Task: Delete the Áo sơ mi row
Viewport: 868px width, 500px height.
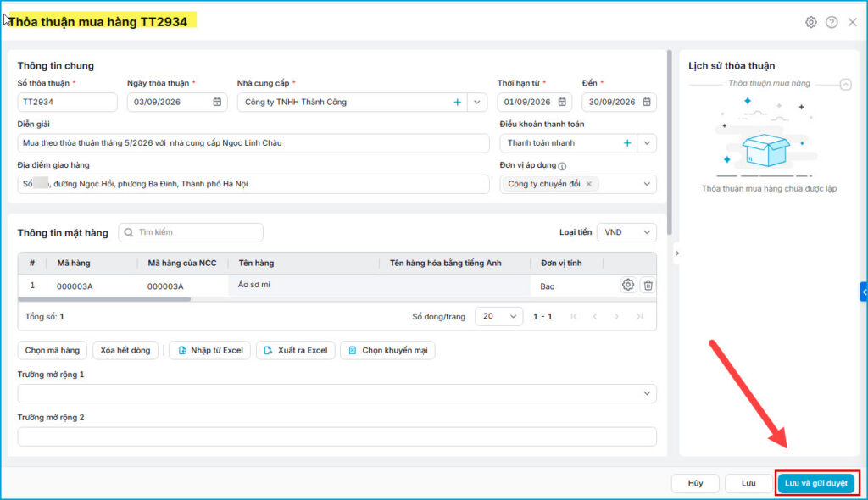Action: click(x=648, y=285)
